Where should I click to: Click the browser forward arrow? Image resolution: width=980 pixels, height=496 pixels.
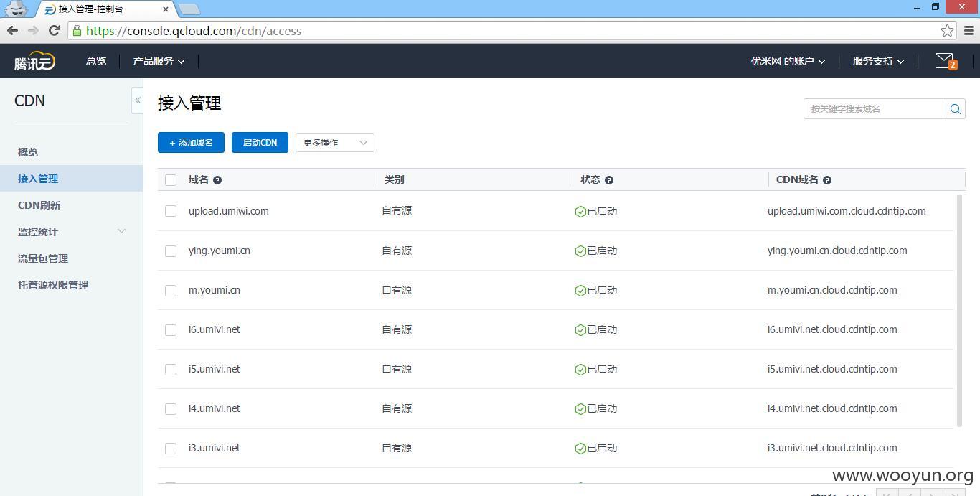click(x=33, y=30)
